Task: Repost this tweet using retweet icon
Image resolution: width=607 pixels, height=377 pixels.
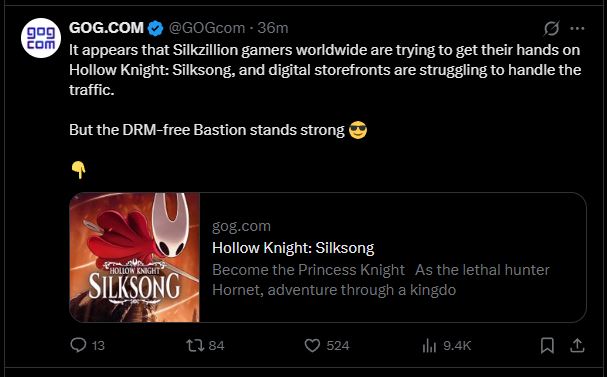Action: [x=195, y=345]
